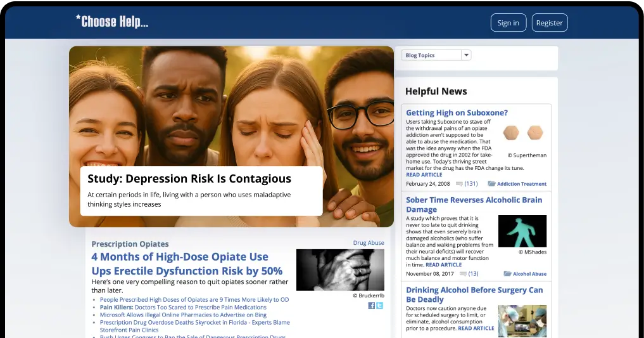Click the black-and-white hands photo thumbnail
This screenshot has height=338, width=644.
click(340, 270)
